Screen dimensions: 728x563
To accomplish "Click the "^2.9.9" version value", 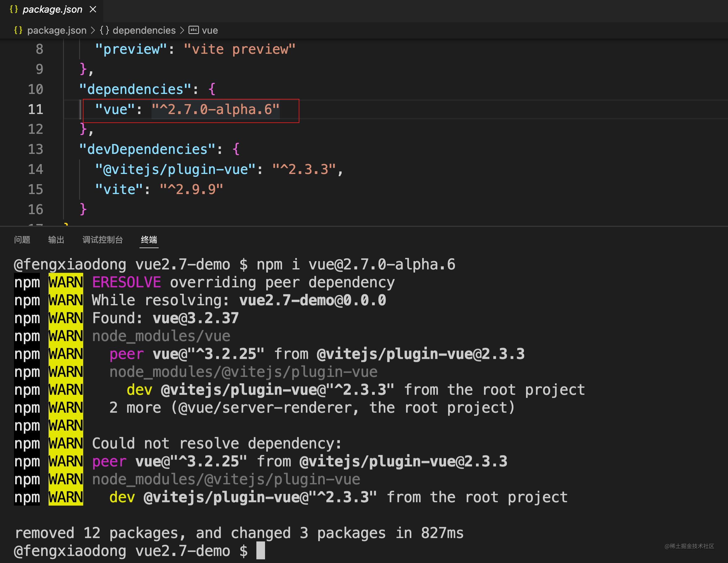I will [x=191, y=189].
